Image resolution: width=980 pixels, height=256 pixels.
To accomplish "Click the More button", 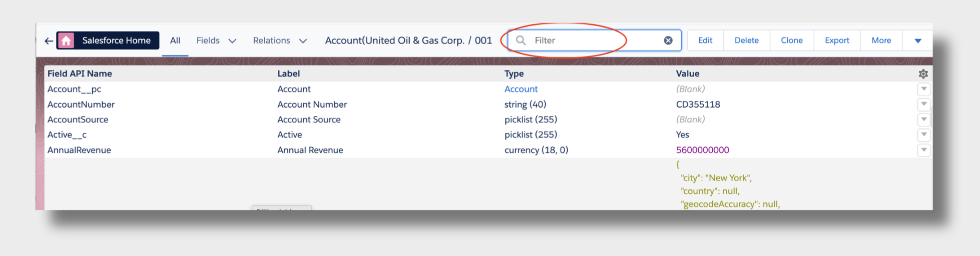I will pos(881,40).
